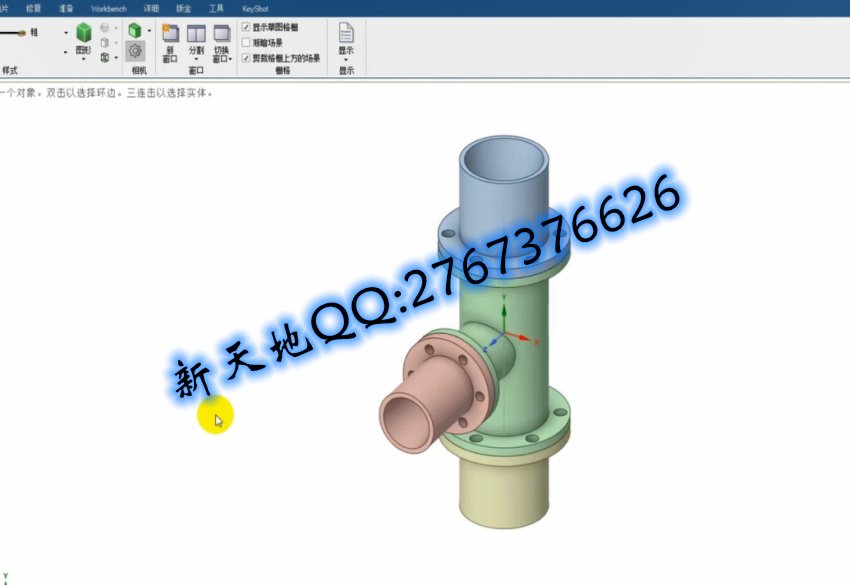
Task: Open the 详细 tab
Action: pyautogui.click(x=151, y=8)
